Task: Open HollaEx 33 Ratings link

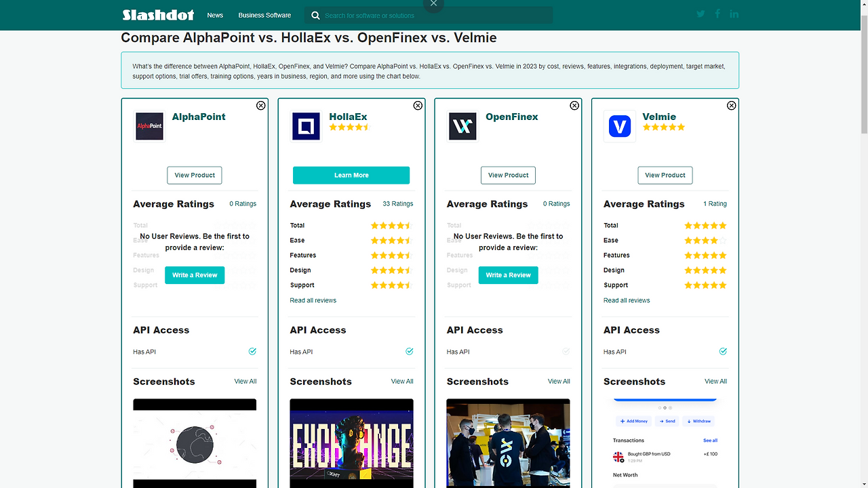Action: (398, 203)
